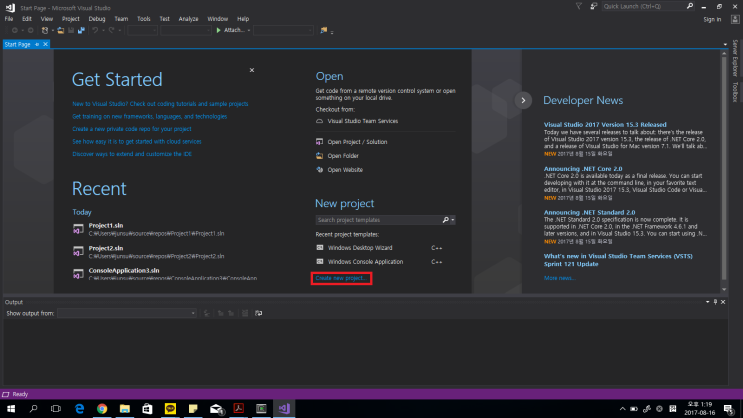Click the Open Folder icon
The image size is (743, 418).
point(319,155)
